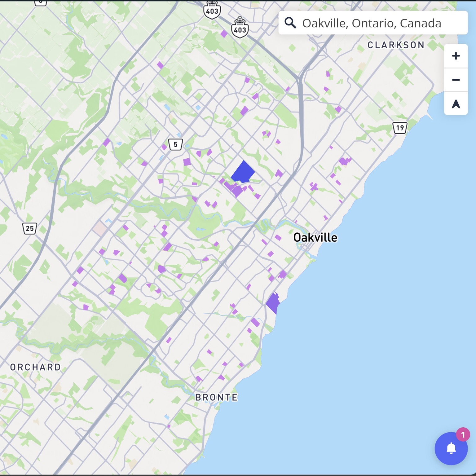Viewport: 476px width, 476px height.
Task: Click the red notification badge showing 1
Action: [463, 435]
